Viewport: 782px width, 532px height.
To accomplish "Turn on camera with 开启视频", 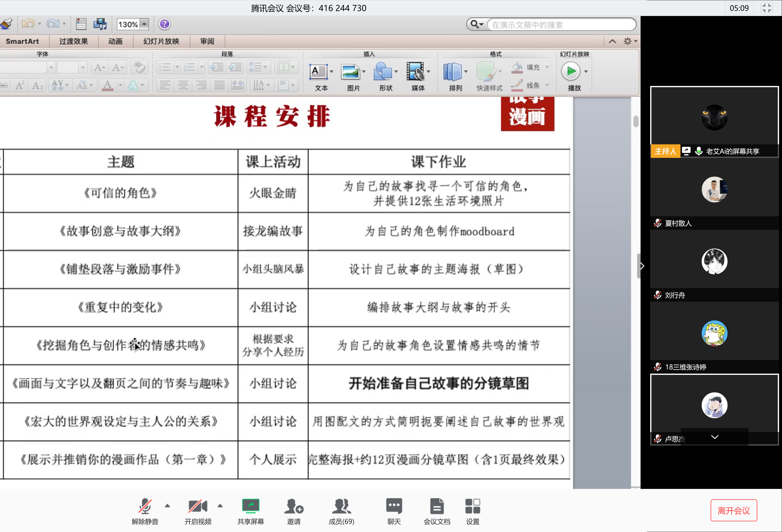I will 198,506.
